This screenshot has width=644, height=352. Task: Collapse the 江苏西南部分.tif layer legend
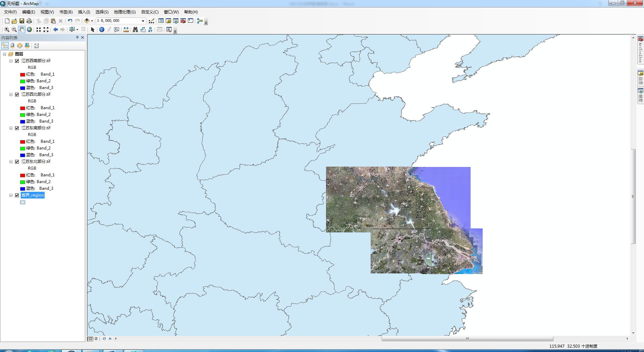tap(11, 61)
